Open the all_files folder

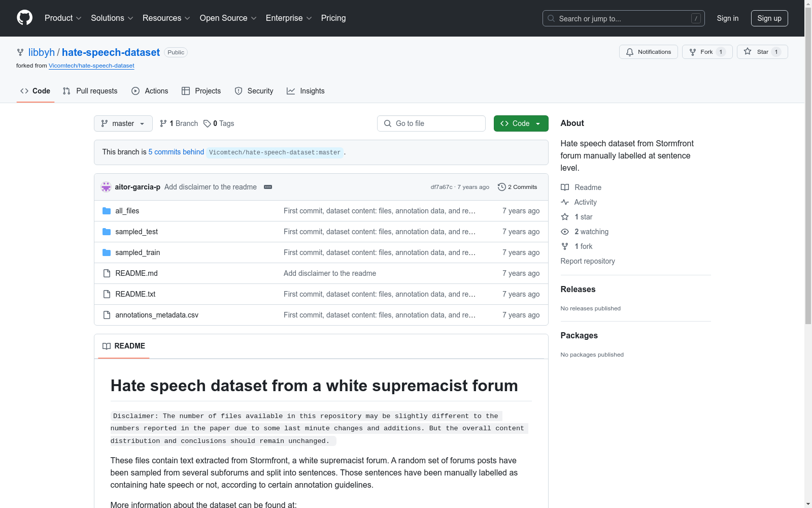coord(127,211)
